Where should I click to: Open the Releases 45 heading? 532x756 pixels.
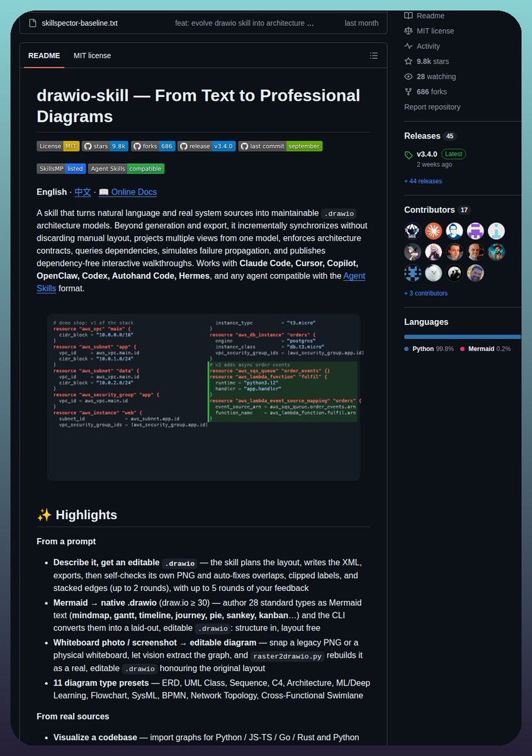pos(429,136)
